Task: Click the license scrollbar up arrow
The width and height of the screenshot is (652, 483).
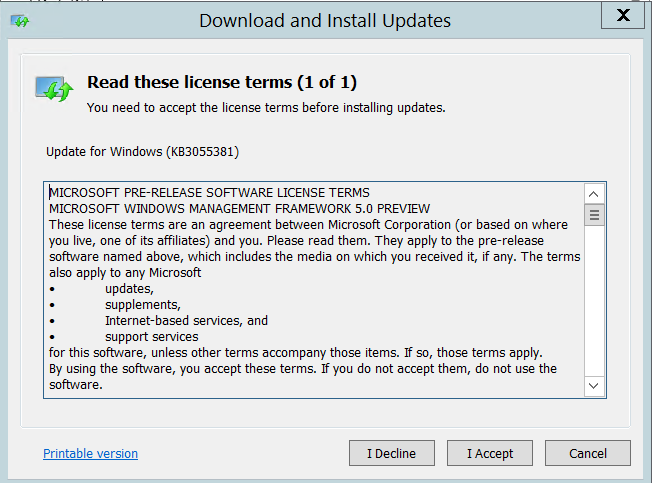Action: 594,194
